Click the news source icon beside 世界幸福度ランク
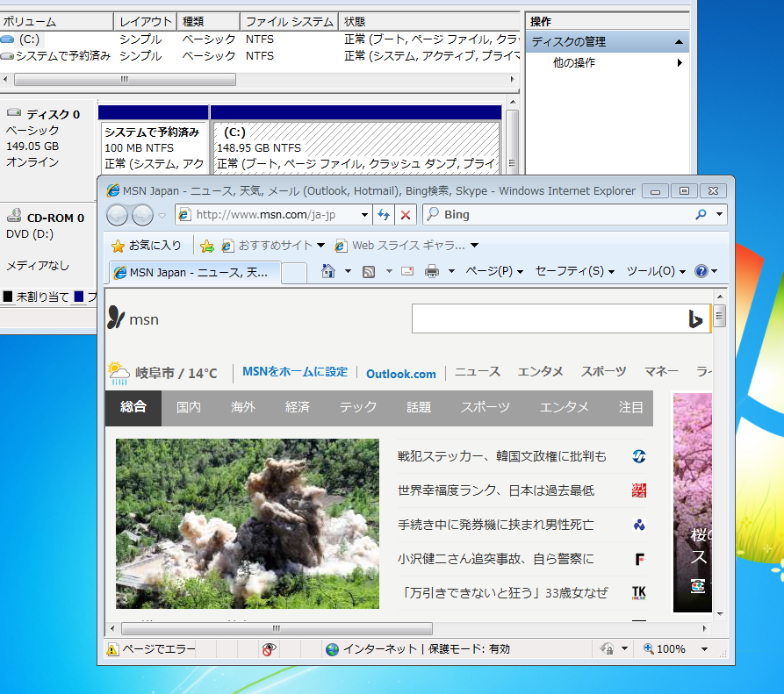The height and width of the screenshot is (694, 784). tap(638, 490)
